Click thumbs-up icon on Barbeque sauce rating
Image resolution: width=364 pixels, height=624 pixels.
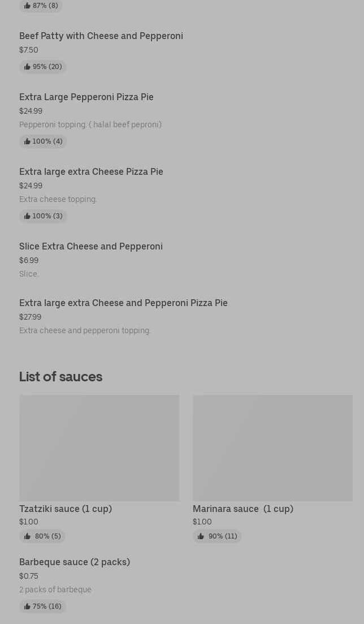pos(27,606)
